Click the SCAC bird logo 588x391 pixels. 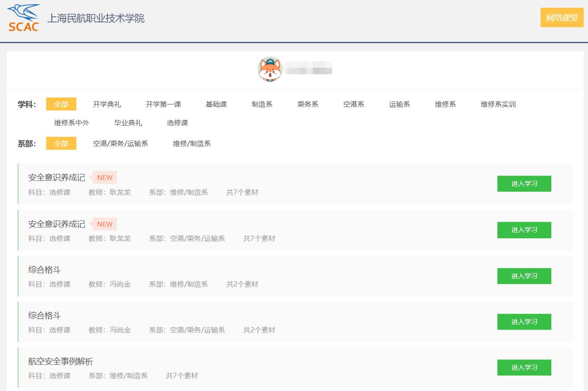coord(24,18)
